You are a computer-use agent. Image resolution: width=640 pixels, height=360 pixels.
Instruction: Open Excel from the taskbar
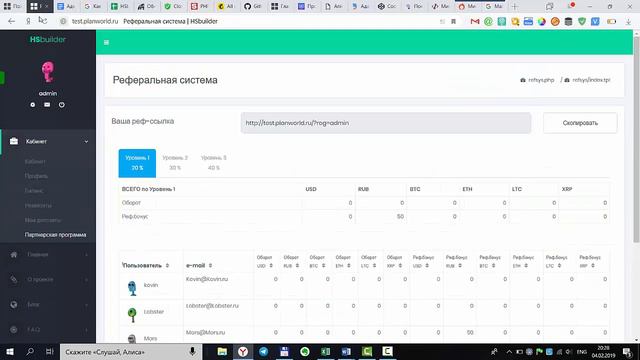(326, 351)
